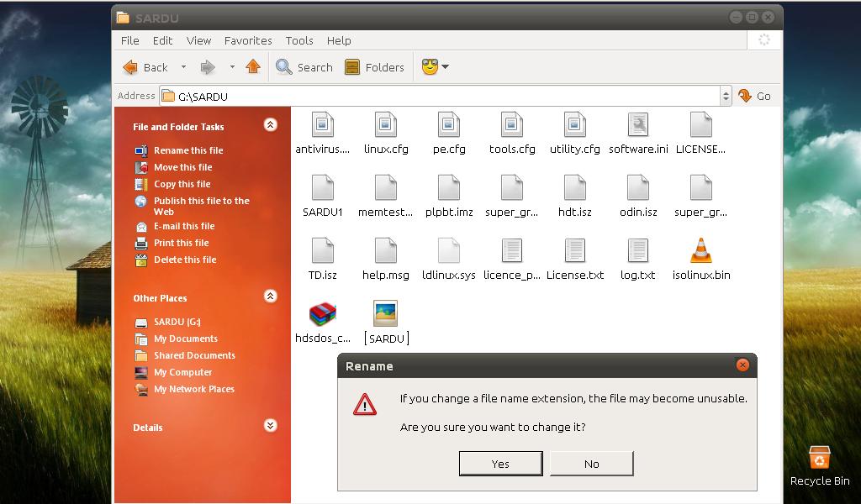
Task: Select the SARDU picture file being renamed
Action: point(385,323)
